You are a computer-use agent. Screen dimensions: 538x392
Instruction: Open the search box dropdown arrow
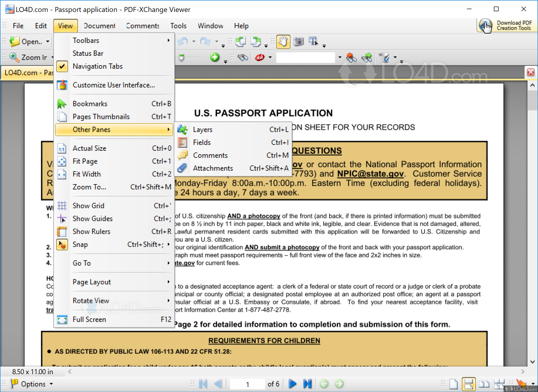340,57
